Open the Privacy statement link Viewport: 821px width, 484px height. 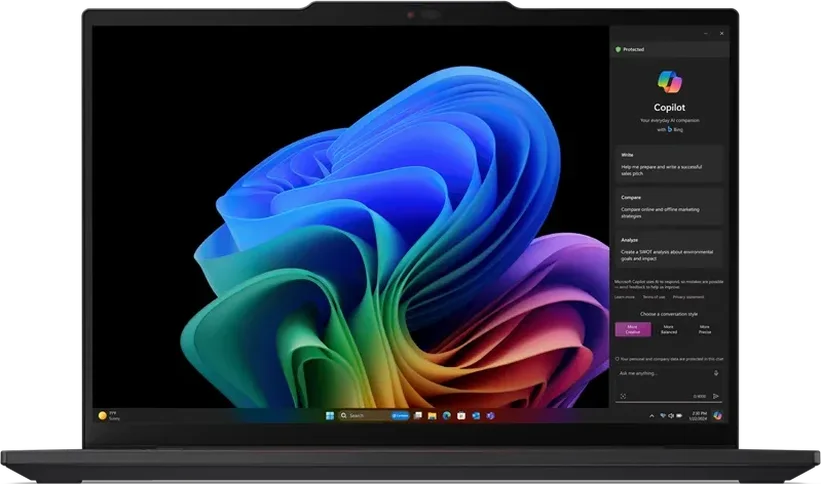click(x=687, y=297)
